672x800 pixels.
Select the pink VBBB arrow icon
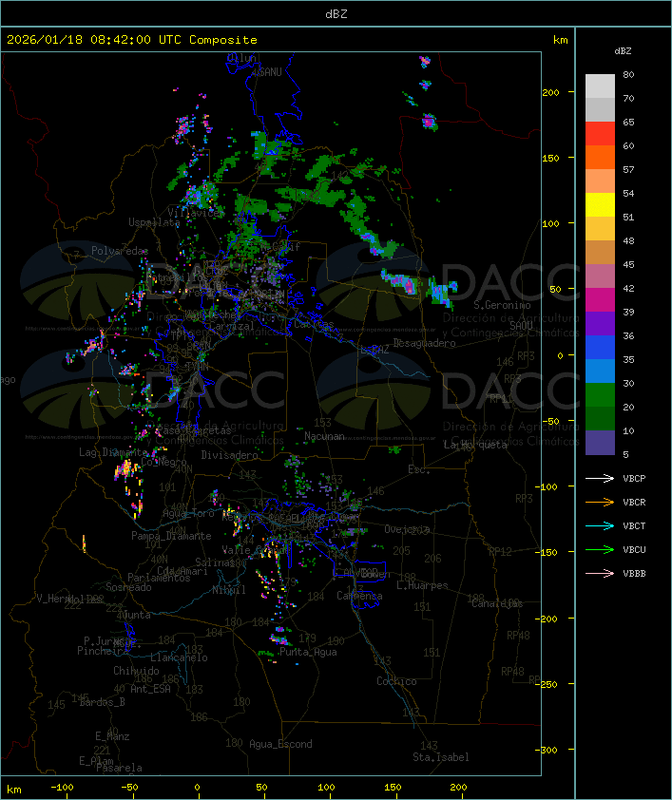click(x=600, y=573)
